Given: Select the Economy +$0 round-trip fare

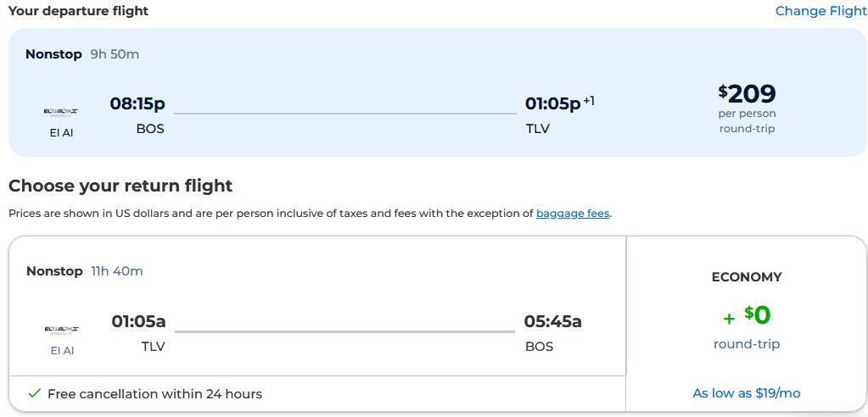Looking at the screenshot, I should point(746,315).
